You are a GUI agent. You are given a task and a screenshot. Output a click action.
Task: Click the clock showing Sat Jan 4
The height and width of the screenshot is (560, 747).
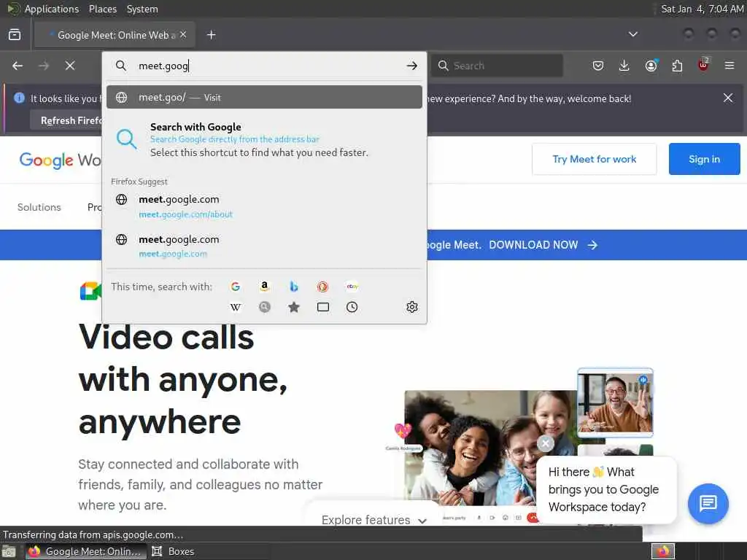point(703,9)
